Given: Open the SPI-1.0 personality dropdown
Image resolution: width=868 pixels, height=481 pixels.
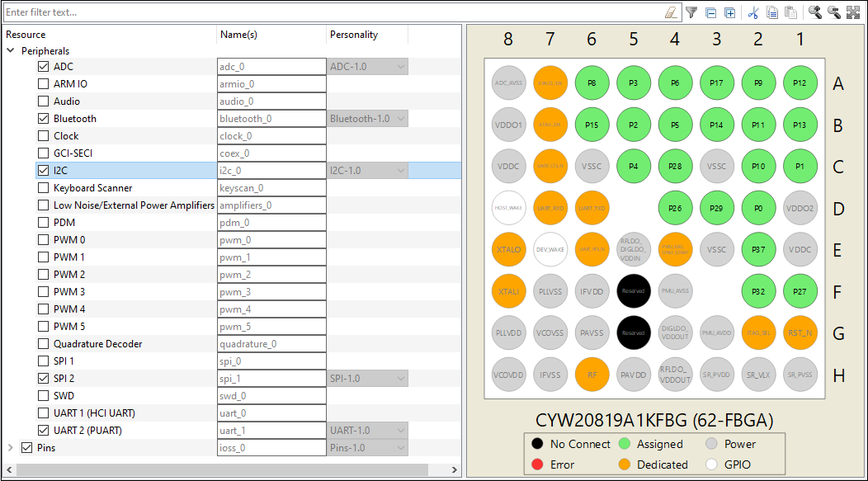Looking at the screenshot, I should tap(367, 379).
